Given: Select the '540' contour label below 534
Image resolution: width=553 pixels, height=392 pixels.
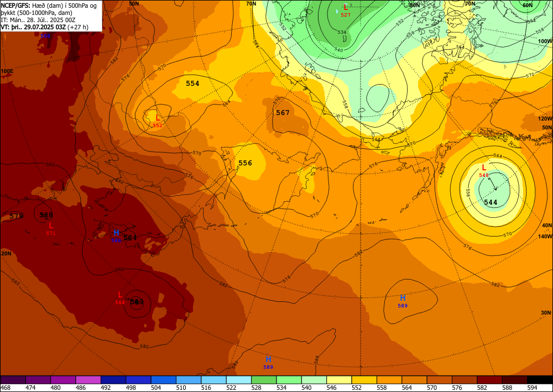Looking at the screenshot, I should (x=338, y=50).
